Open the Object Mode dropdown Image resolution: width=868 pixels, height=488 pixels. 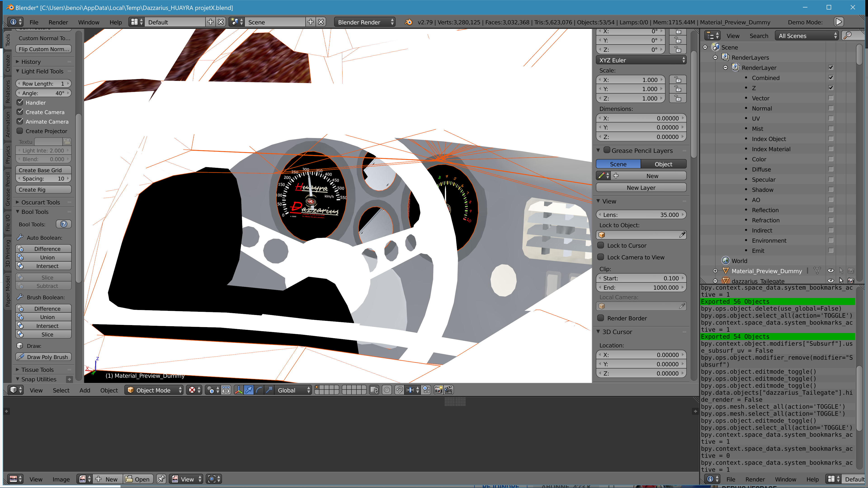click(x=154, y=390)
